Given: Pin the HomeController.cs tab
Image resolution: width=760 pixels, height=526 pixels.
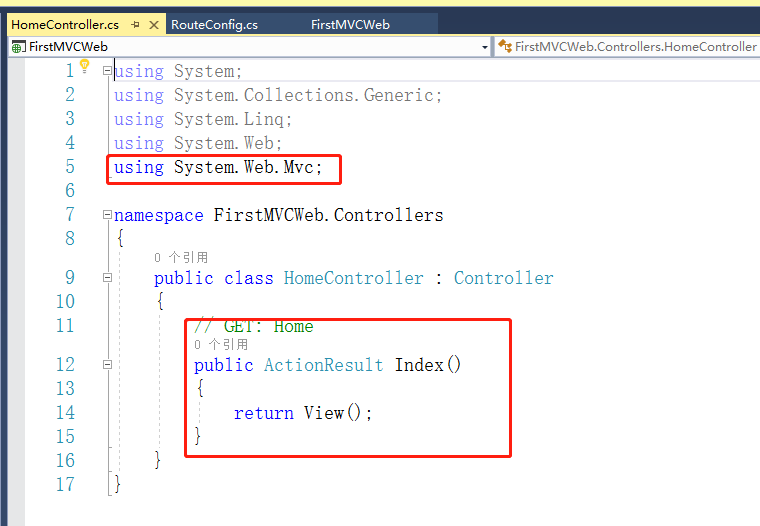Looking at the screenshot, I should click(x=136, y=24).
